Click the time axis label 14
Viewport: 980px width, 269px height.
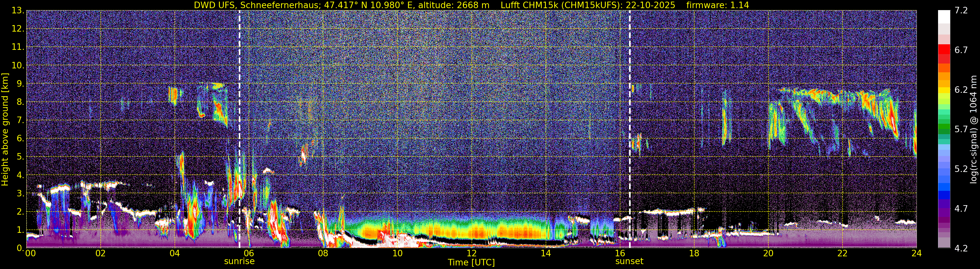pos(545,253)
